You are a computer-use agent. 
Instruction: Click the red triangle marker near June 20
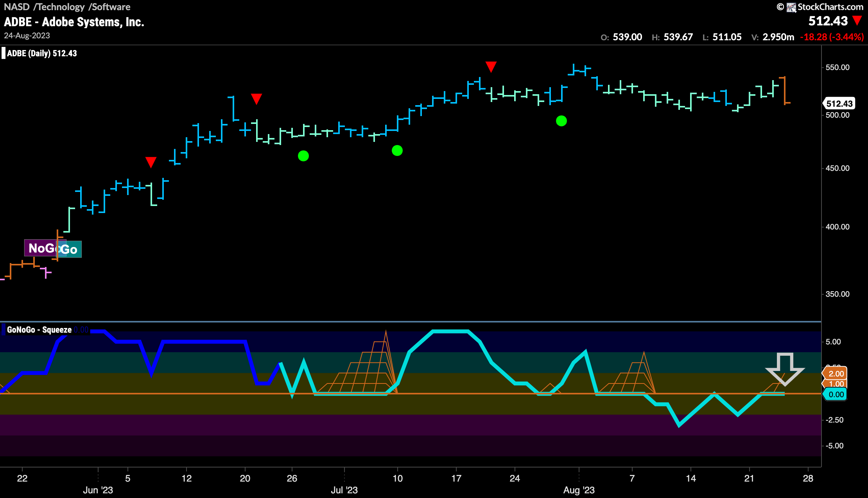[256, 99]
